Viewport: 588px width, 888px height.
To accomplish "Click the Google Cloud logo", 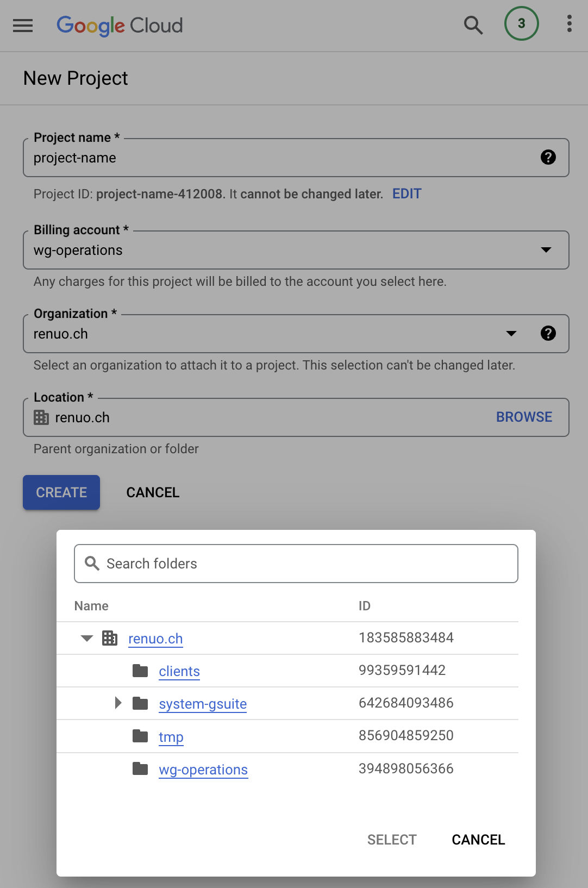I will point(120,26).
